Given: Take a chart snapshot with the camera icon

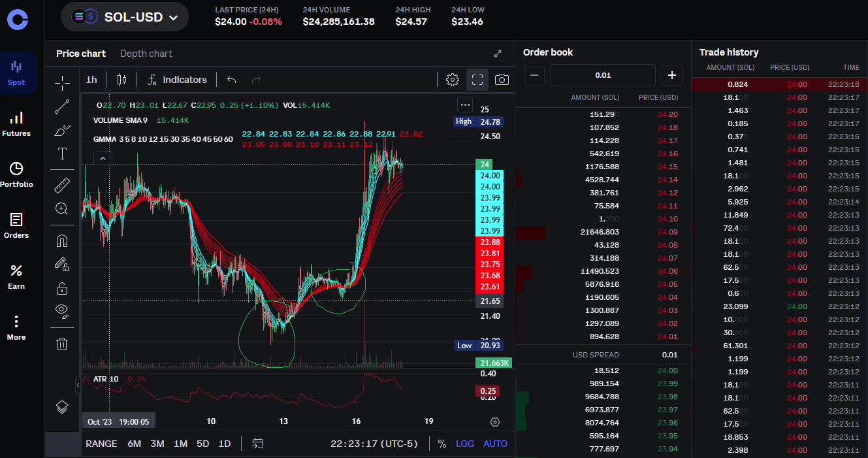Looking at the screenshot, I should tap(501, 79).
